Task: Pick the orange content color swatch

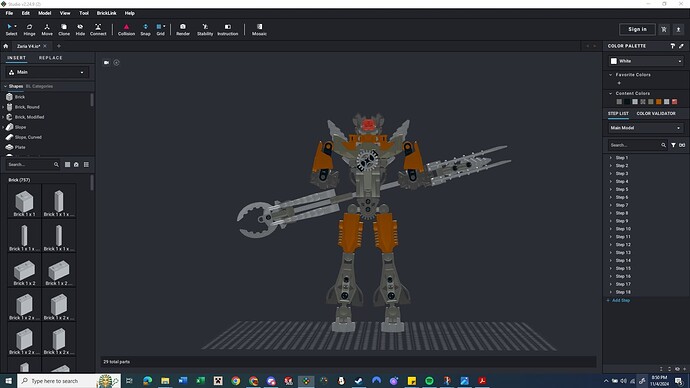Action: tap(658, 102)
